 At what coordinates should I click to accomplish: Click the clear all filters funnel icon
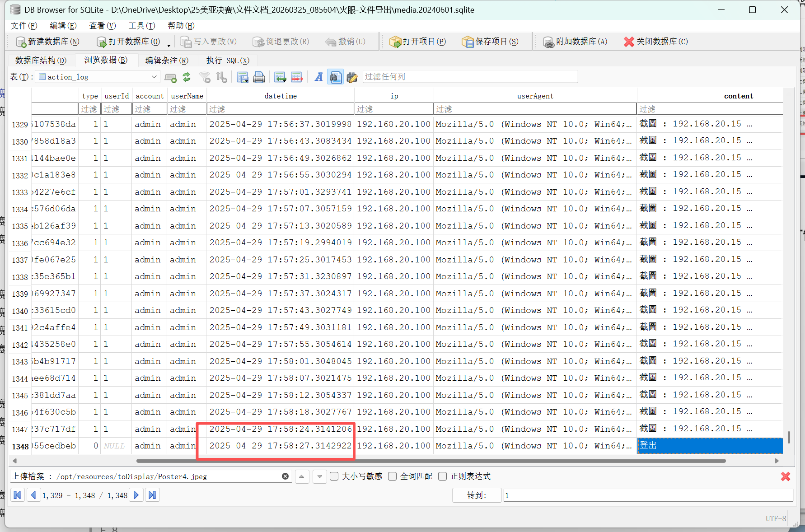205,77
